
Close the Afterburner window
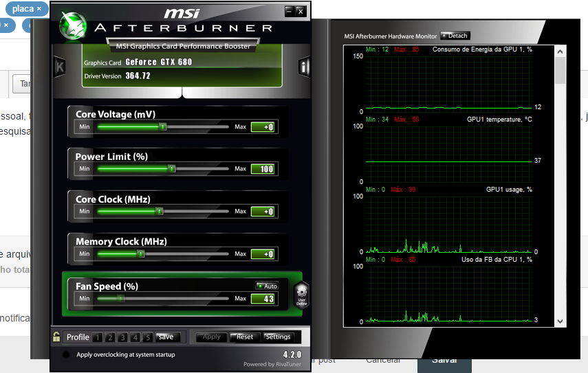click(301, 11)
